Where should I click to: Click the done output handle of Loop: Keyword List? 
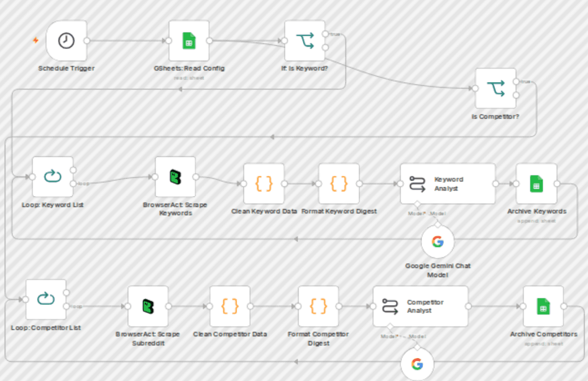pos(73,170)
